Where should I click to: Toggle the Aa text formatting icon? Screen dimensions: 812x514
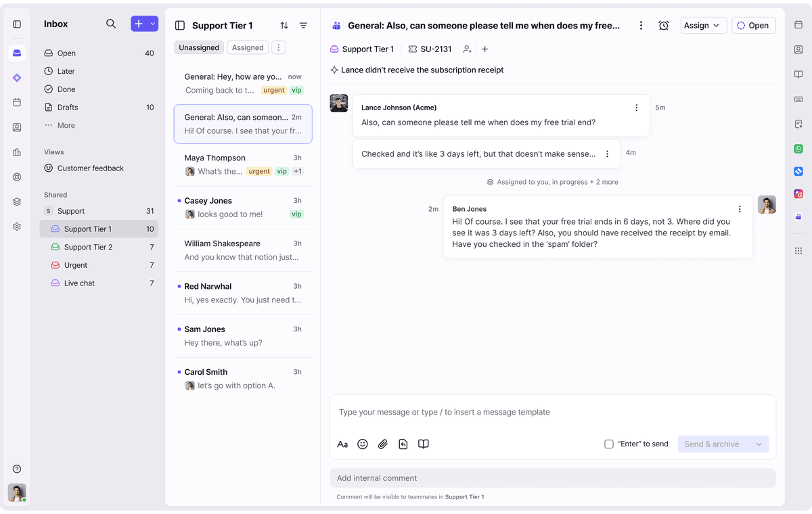point(342,444)
